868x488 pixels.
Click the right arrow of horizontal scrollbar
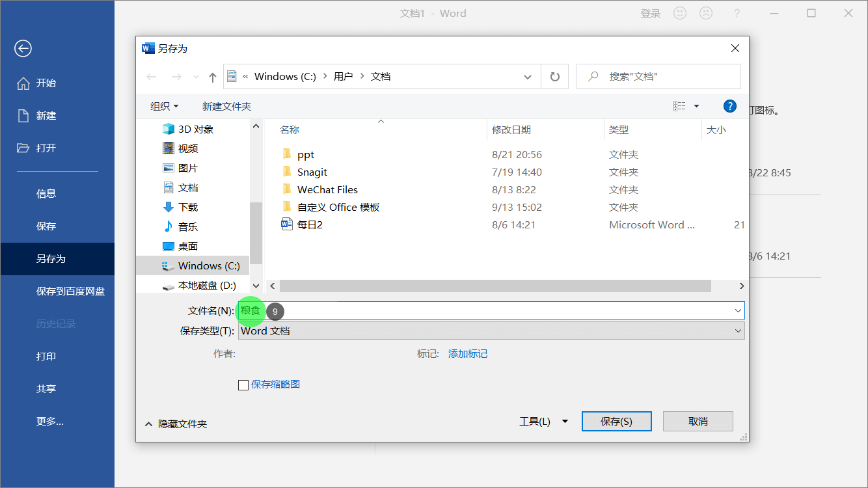click(x=741, y=286)
